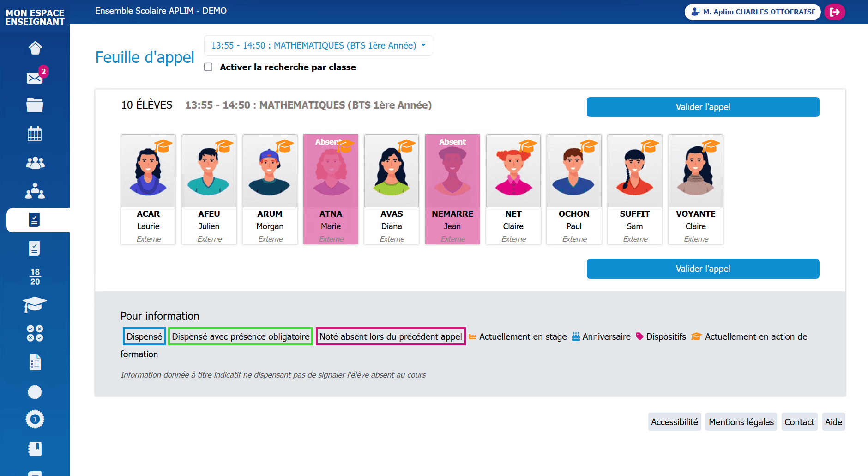868x476 pixels.
Task: Open the group of people sidebar icon
Action: (x=35, y=163)
